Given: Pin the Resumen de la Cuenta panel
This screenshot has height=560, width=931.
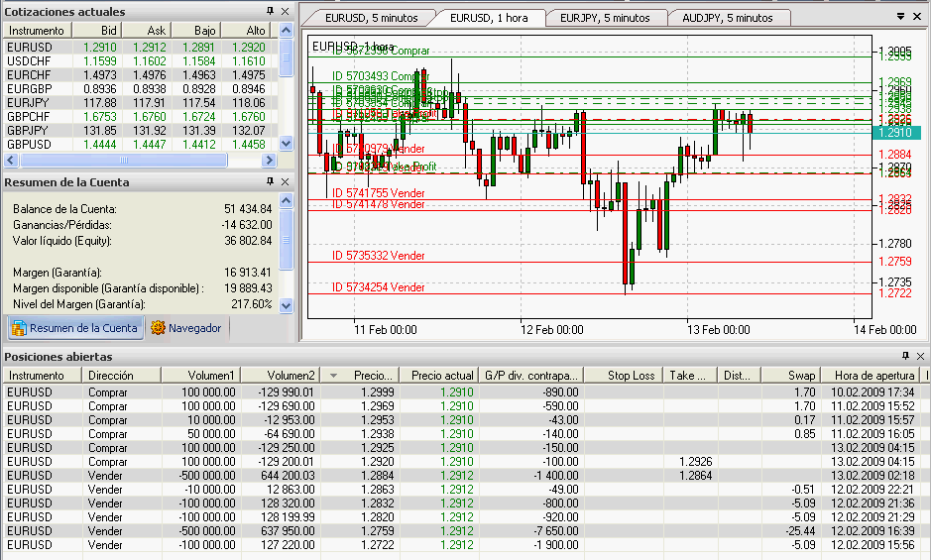Looking at the screenshot, I should tap(270, 181).
